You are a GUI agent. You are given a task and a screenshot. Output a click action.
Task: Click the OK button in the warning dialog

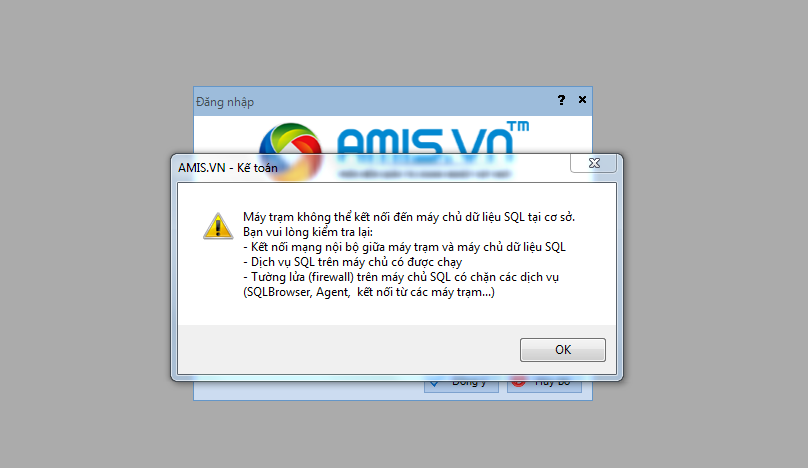point(563,350)
